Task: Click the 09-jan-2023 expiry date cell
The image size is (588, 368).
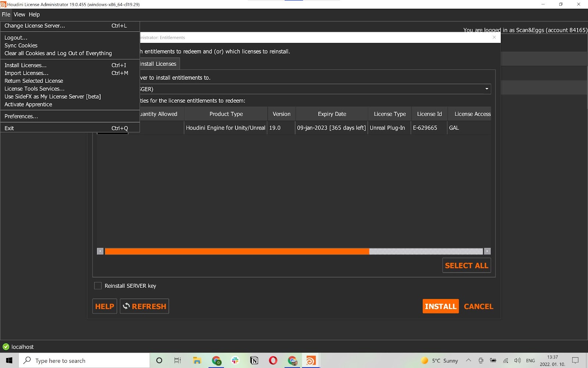Action: click(331, 128)
